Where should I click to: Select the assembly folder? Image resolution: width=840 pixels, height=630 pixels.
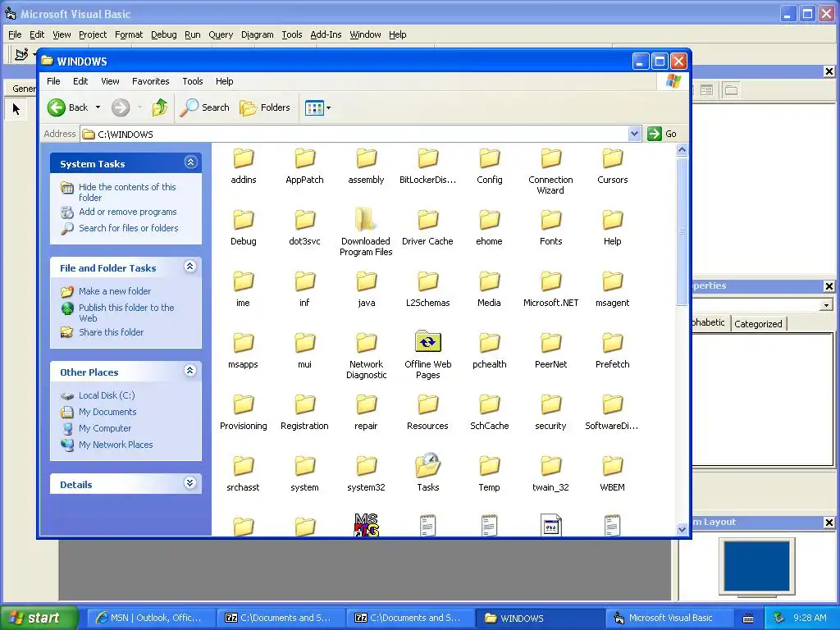click(367, 166)
